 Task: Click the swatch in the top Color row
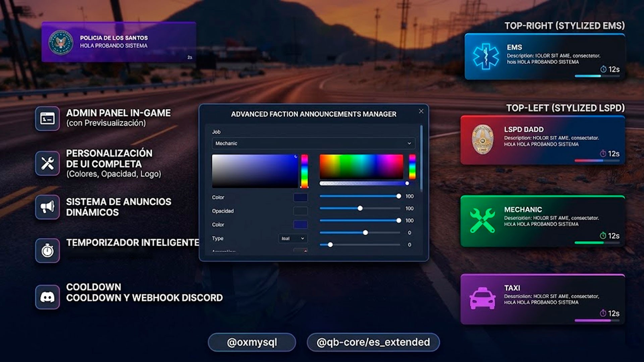(x=301, y=197)
